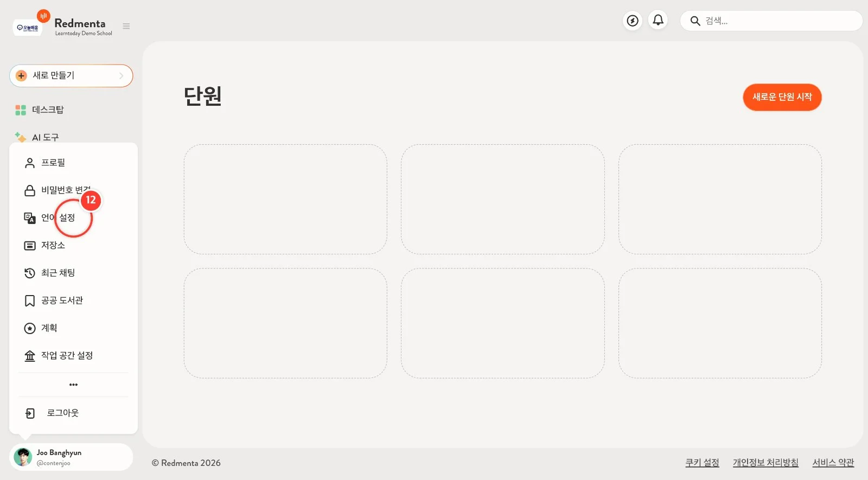
Task: Click the 계획 star circle icon
Action: point(30,328)
